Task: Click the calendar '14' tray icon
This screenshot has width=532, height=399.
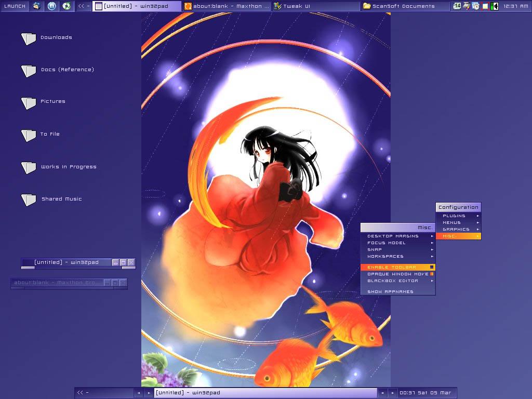Action: coord(457,6)
